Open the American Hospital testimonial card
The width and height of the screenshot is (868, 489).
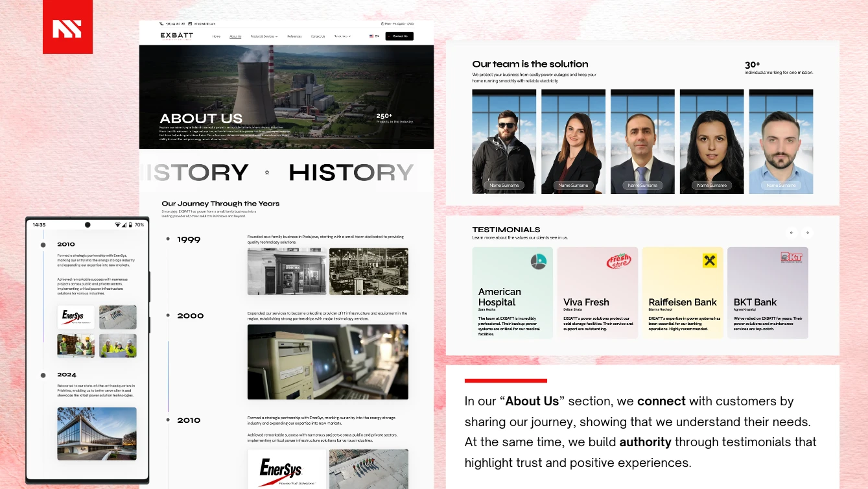pos(513,292)
